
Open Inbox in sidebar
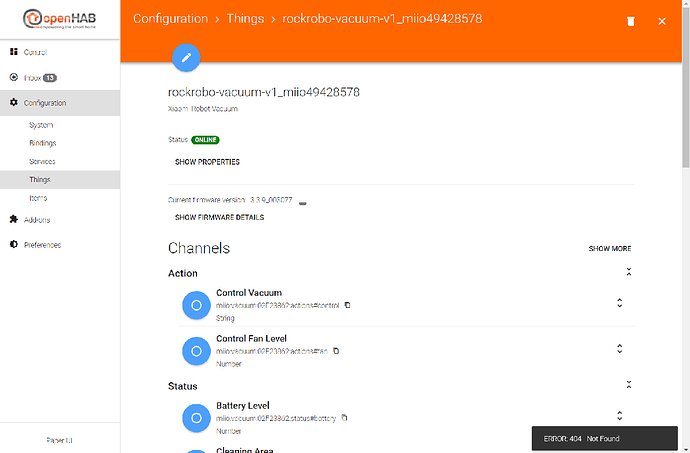click(60, 77)
